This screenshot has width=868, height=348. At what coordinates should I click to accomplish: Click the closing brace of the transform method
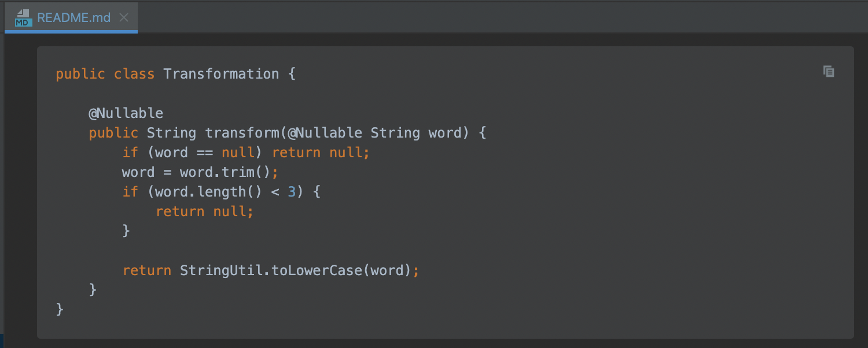pos(93,289)
